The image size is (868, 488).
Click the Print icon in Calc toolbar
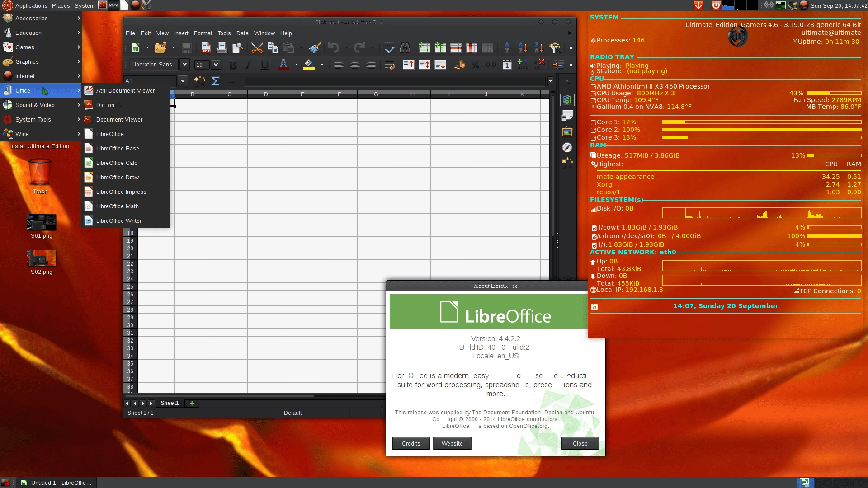tap(222, 48)
